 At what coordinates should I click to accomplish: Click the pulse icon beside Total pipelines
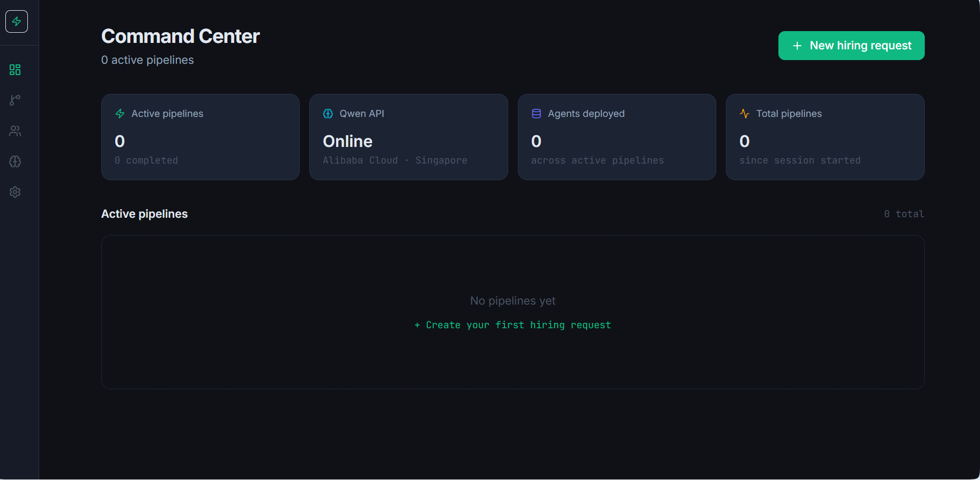[x=745, y=114]
